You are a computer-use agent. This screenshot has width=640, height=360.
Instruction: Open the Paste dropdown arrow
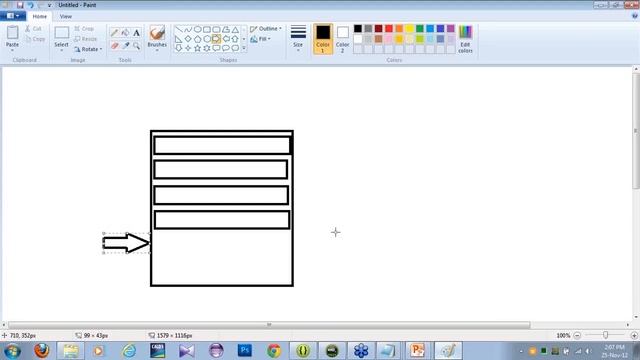(12, 50)
